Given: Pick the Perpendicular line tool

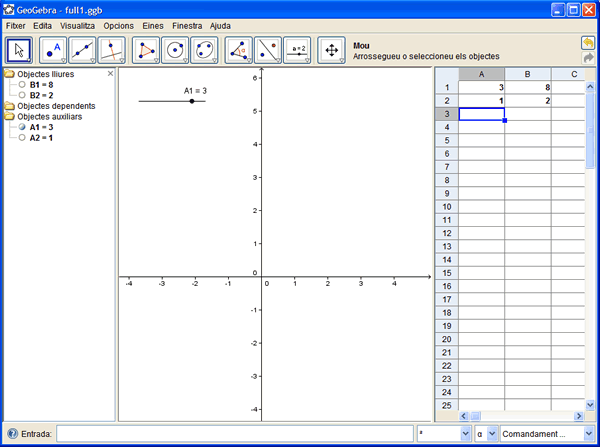Looking at the screenshot, I should 112,50.
